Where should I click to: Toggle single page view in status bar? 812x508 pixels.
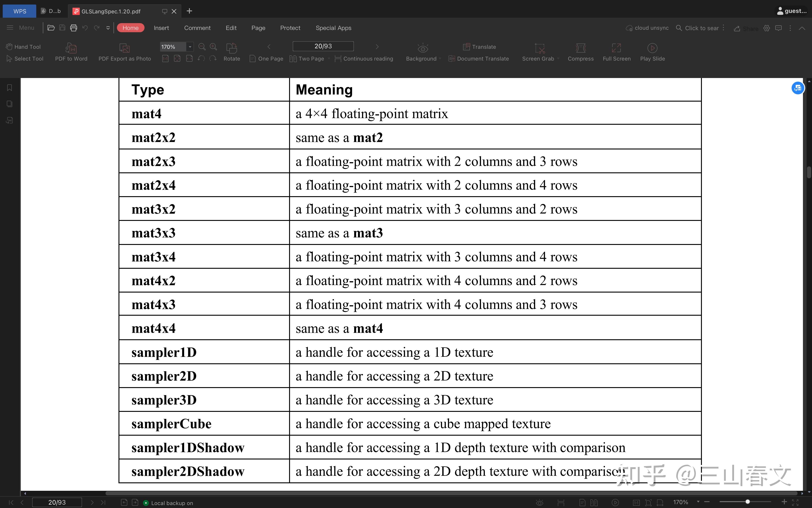(582, 503)
